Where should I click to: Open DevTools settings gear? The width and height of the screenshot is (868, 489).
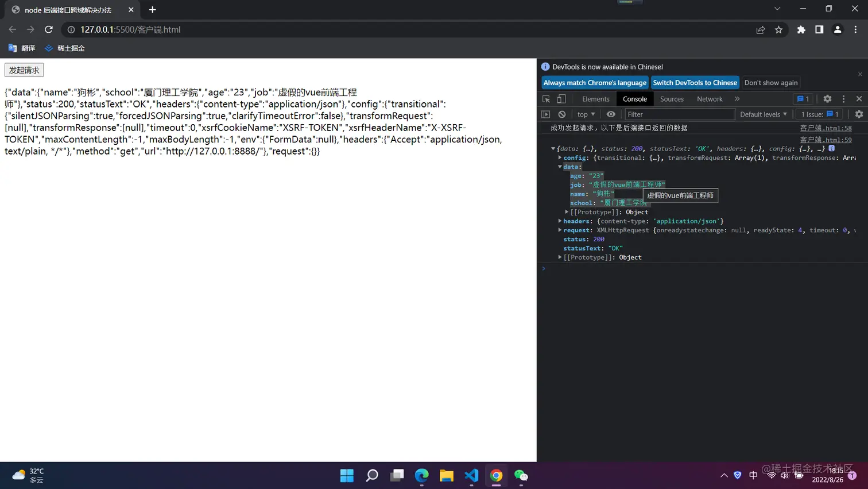click(x=827, y=99)
